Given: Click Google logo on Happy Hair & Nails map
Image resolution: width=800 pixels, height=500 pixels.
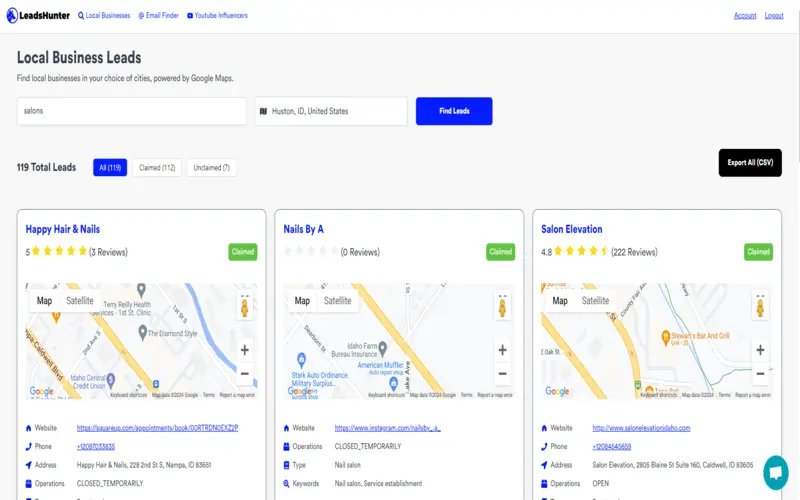Looking at the screenshot, I should tap(41, 391).
